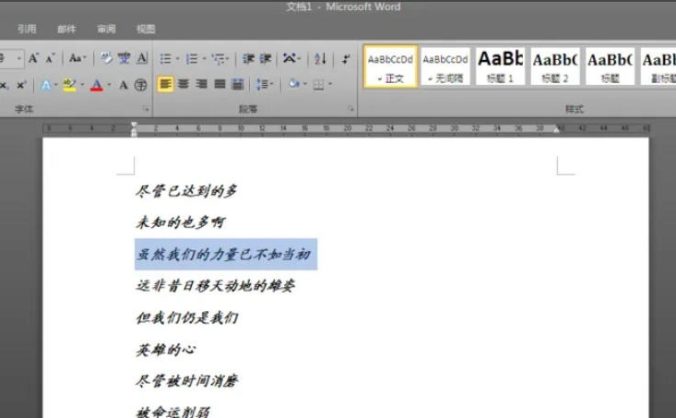The image size is (676, 418).
Task: Select Align Text Right
Action: pos(202,84)
